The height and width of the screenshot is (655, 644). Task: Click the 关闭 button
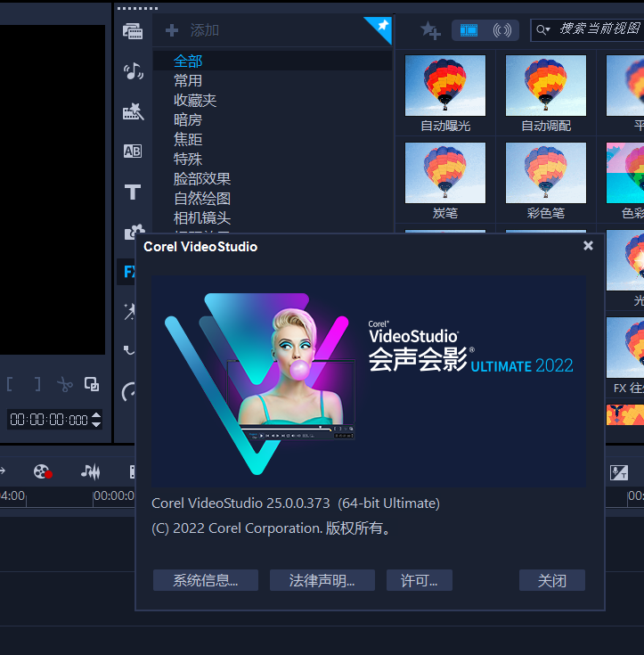[551, 580]
